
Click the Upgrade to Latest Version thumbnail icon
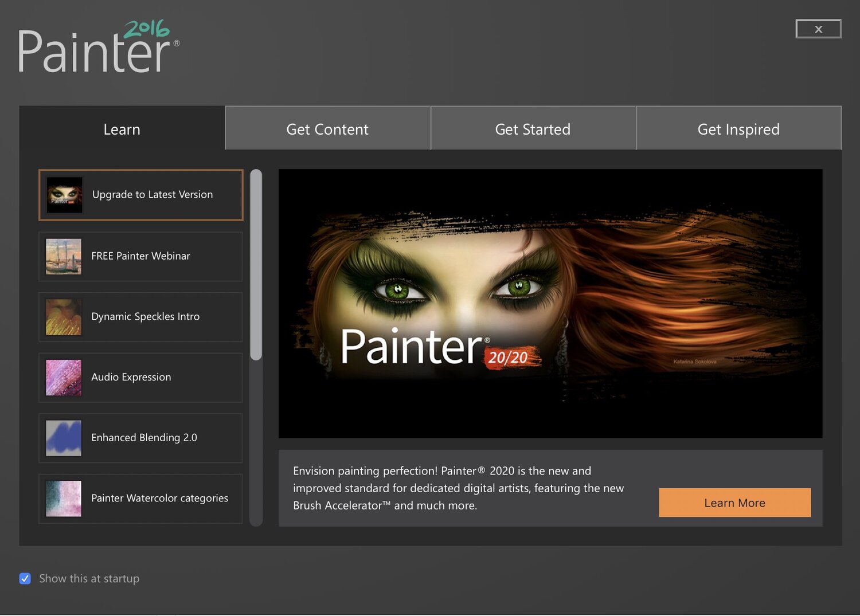pyautogui.click(x=64, y=195)
